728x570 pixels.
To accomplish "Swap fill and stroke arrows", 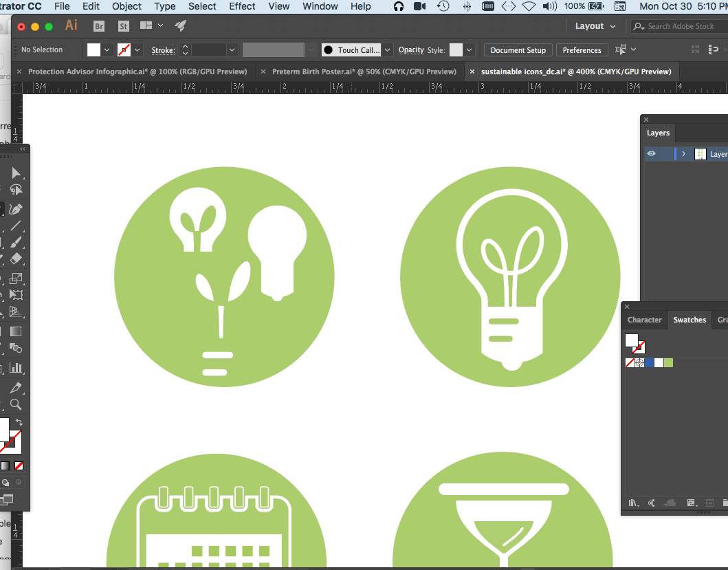I will point(19,421).
